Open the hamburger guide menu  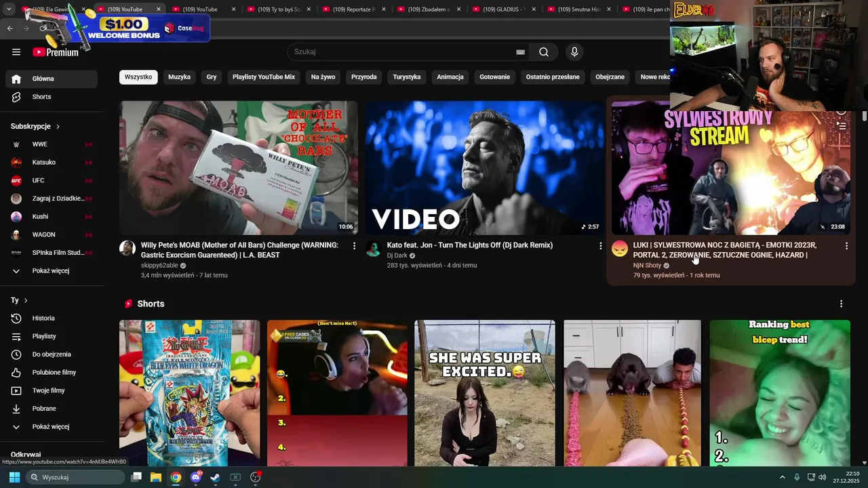(x=16, y=52)
